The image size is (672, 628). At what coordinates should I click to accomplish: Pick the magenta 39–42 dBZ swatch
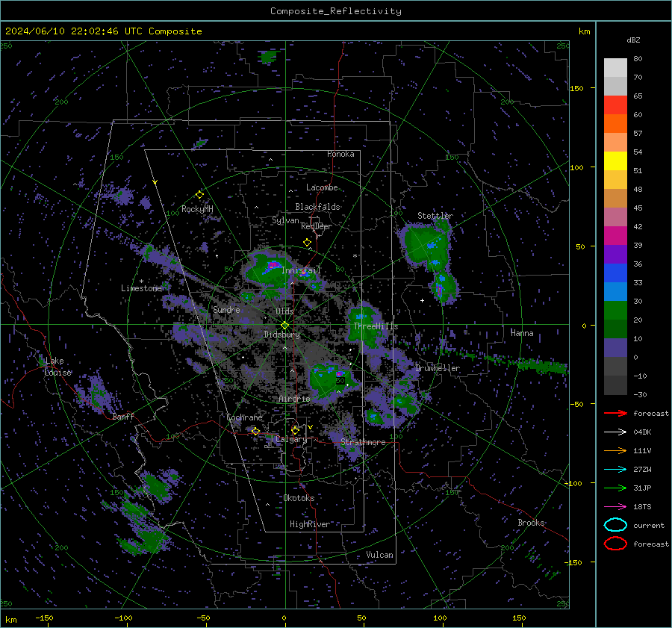click(x=615, y=236)
